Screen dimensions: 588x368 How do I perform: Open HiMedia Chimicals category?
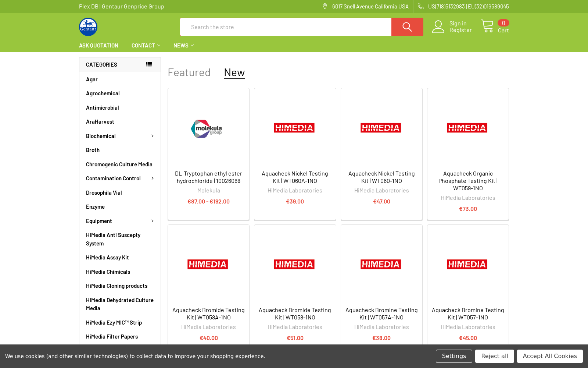point(108,272)
